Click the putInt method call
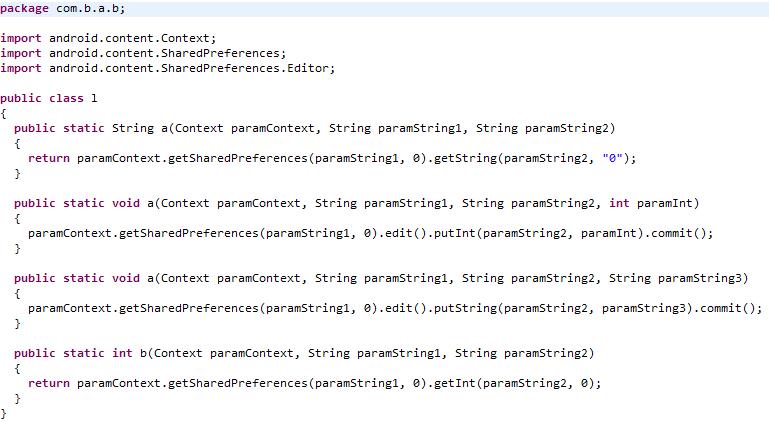 [454, 233]
